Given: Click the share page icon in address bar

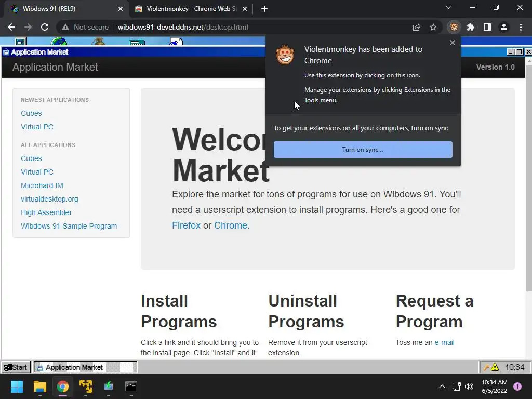Looking at the screenshot, I should point(417,27).
